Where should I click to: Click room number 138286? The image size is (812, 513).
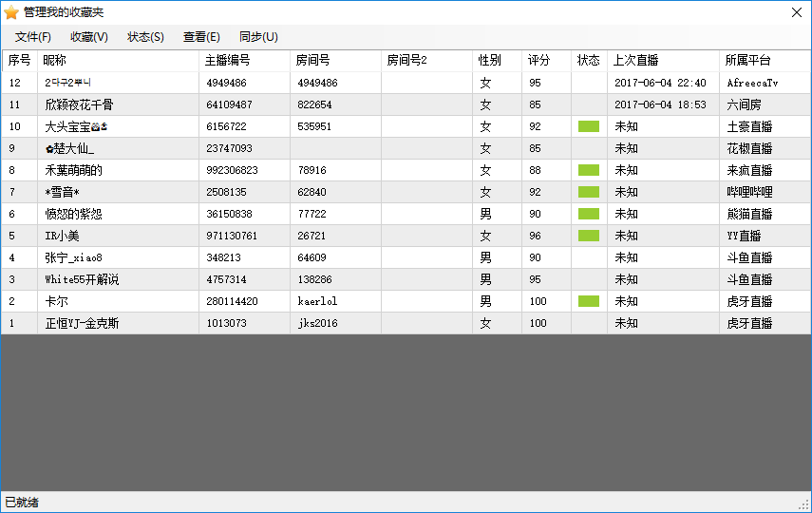pyautogui.click(x=314, y=279)
